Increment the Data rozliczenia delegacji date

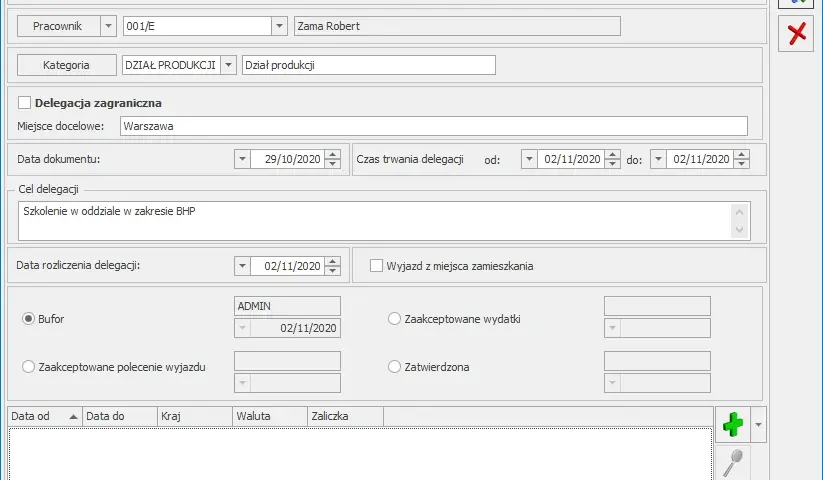click(332, 261)
